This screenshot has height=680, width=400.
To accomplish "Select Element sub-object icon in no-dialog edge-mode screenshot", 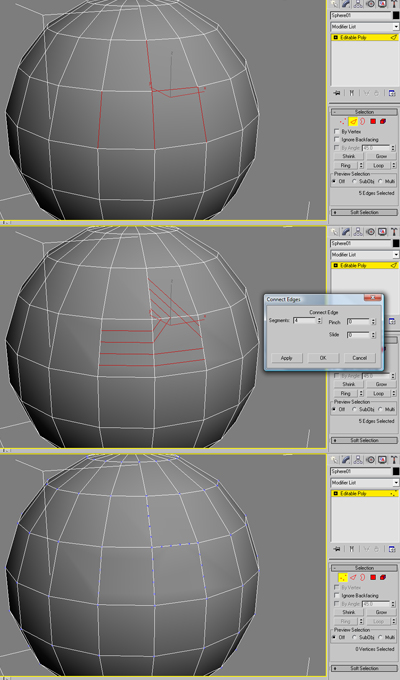I will (383, 121).
